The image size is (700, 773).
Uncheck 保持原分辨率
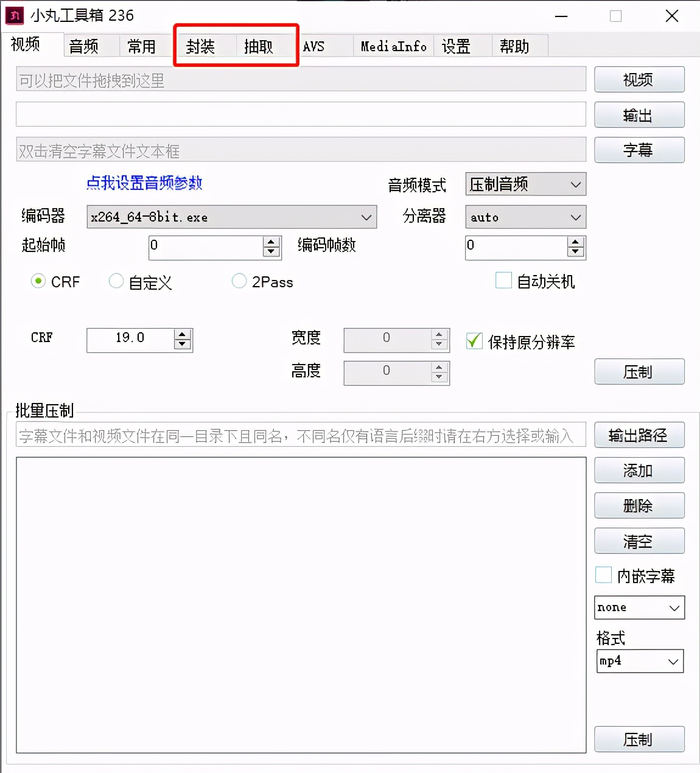pyautogui.click(x=474, y=341)
